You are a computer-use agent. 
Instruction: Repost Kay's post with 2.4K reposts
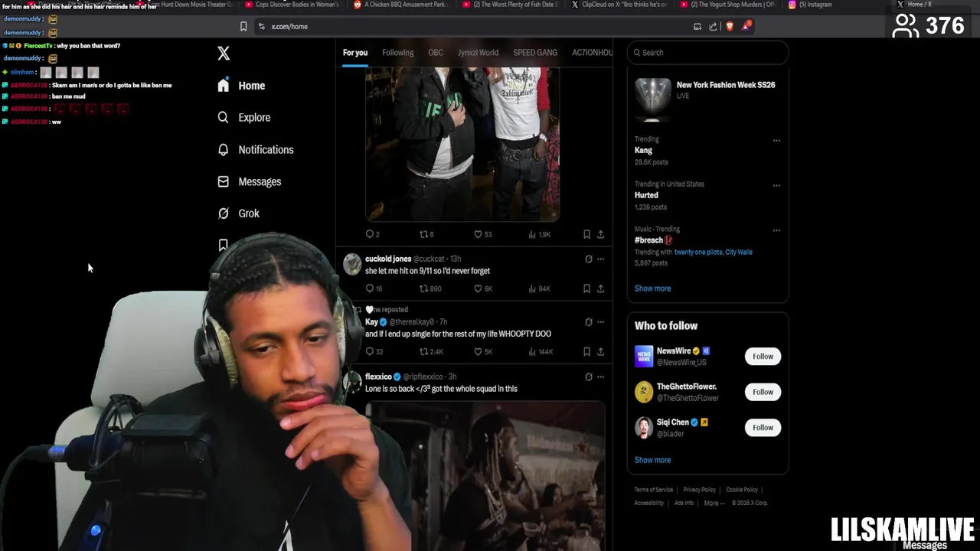click(x=431, y=351)
